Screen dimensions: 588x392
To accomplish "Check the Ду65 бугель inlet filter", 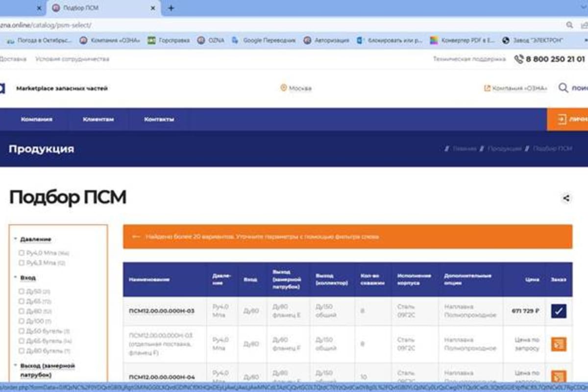I will (21, 341).
